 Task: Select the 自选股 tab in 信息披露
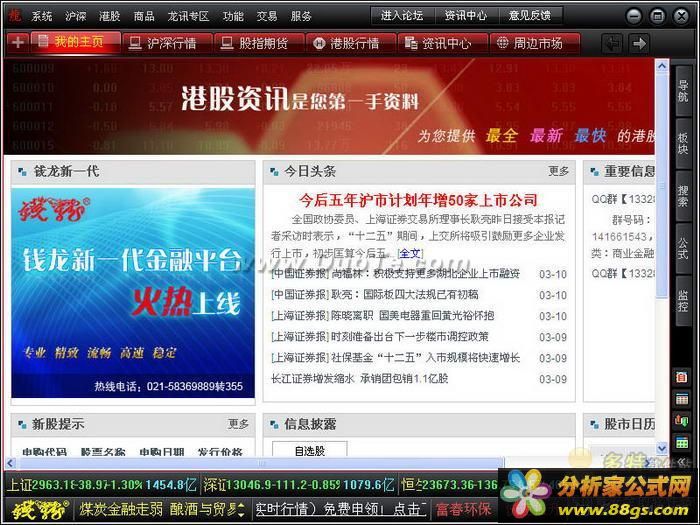click(309, 450)
